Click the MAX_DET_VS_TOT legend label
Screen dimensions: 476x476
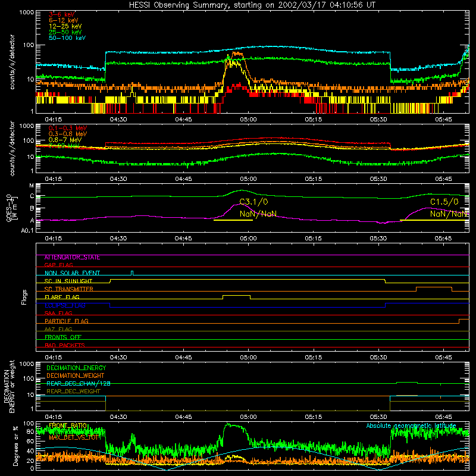(x=74, y=437)
